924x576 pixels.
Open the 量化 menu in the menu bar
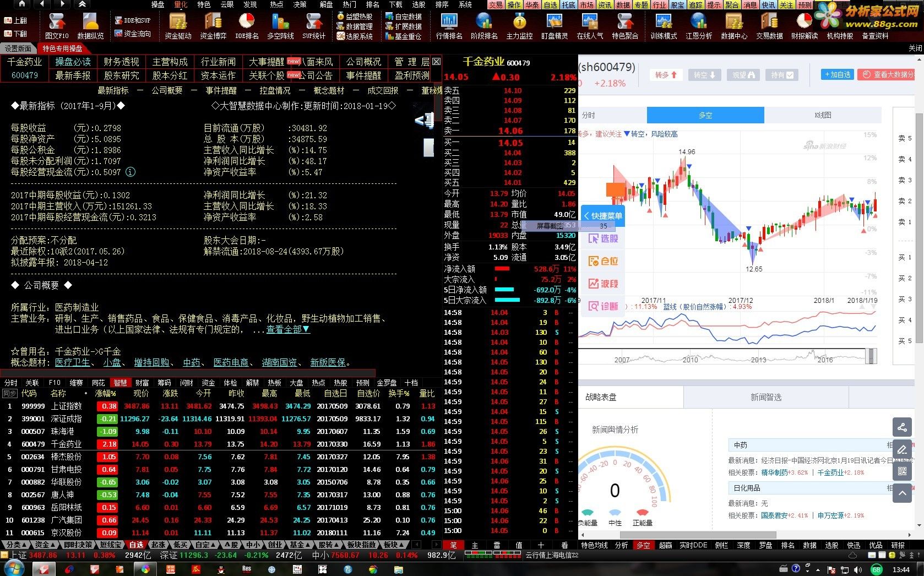(181, 4)
